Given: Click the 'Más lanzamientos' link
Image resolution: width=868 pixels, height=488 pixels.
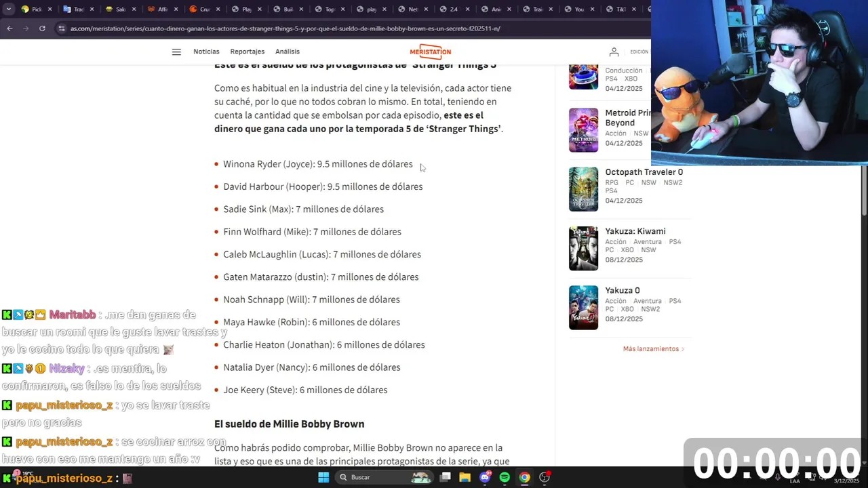Looking at the screenshot, I should click(654, 349).
